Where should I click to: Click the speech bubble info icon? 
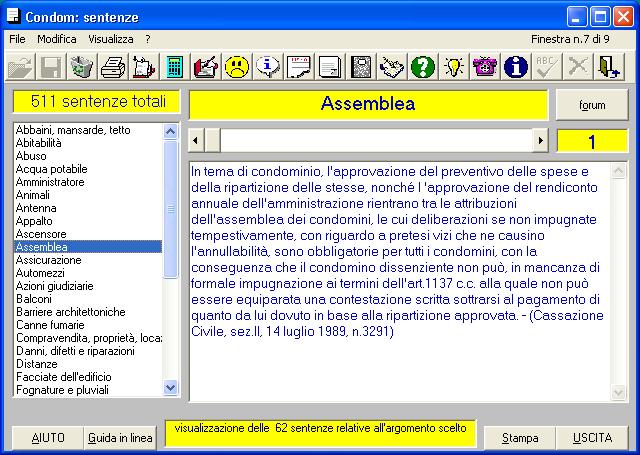point(268,67)
